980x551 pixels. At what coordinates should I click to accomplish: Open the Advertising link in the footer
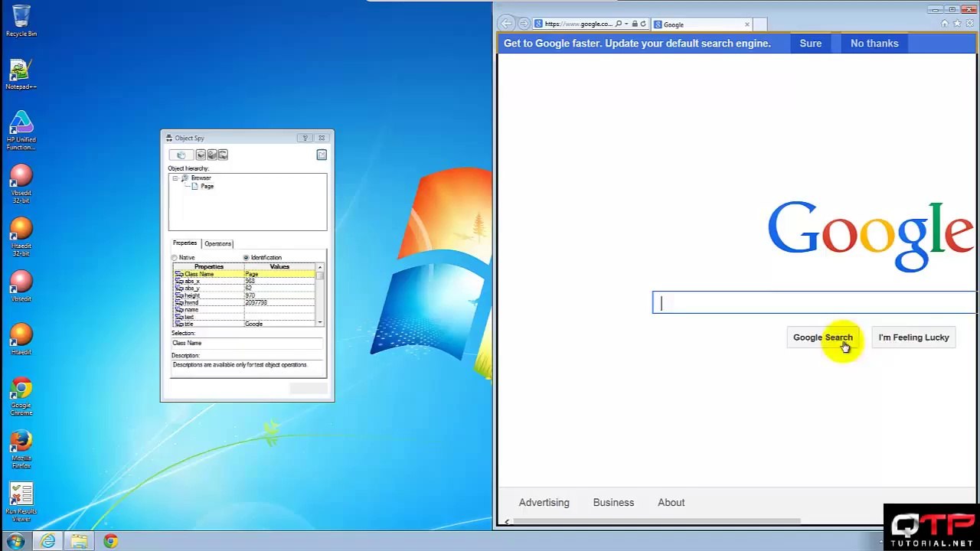[x=544, y=503]
